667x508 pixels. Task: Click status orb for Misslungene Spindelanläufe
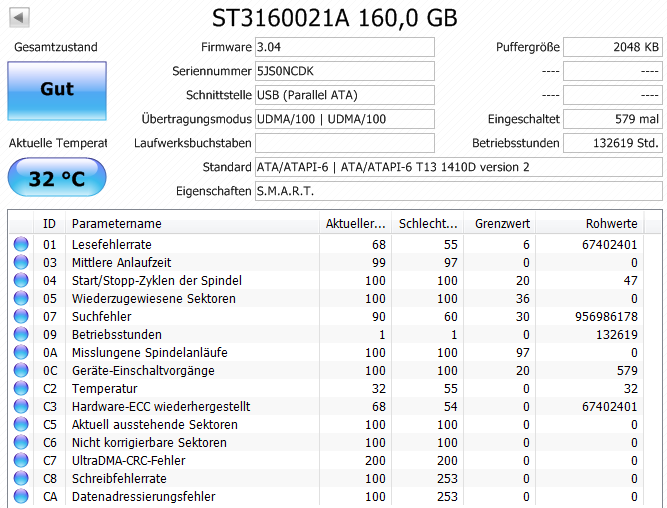click(21, 352)
